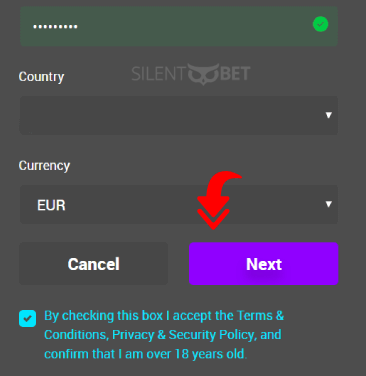Click the Currency label
Image resolution: width=366 pixels, height=376 pixels.
(44, 166)
